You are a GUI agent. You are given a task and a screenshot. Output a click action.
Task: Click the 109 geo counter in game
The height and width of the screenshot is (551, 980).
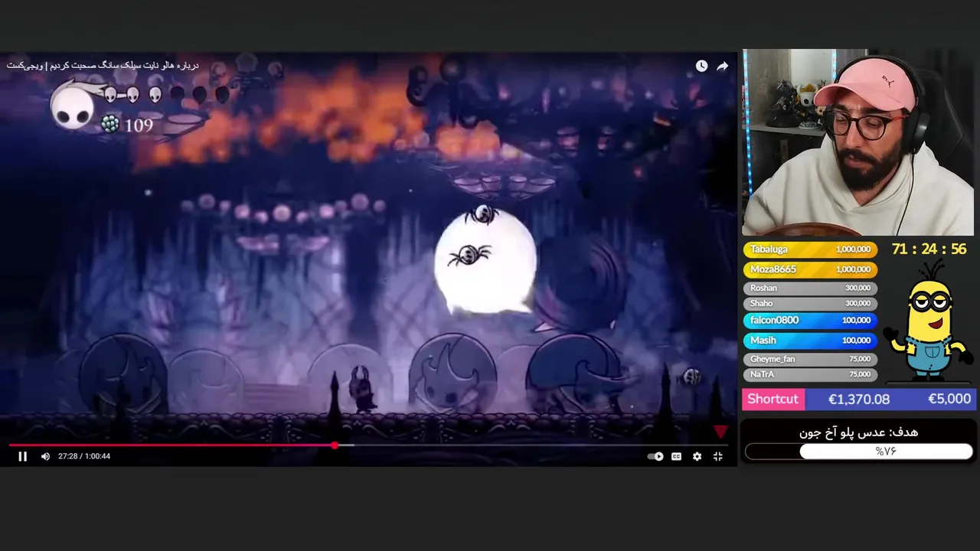[x=139, y=126]
